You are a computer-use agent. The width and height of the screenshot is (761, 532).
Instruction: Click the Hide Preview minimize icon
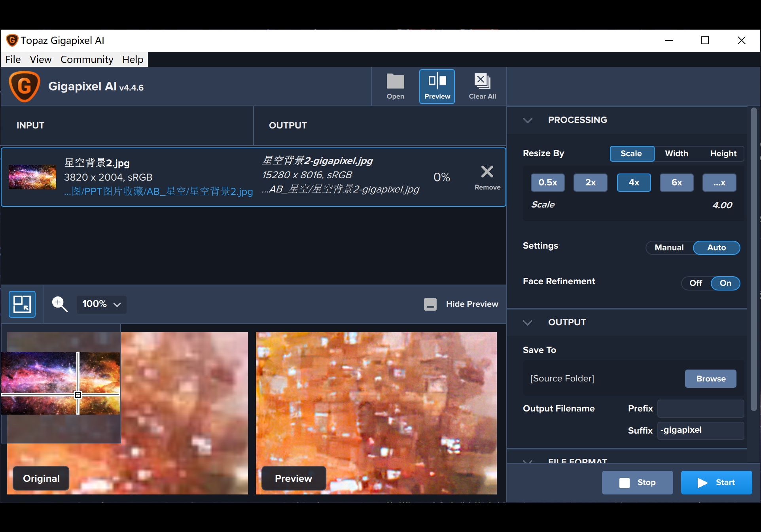430,304
